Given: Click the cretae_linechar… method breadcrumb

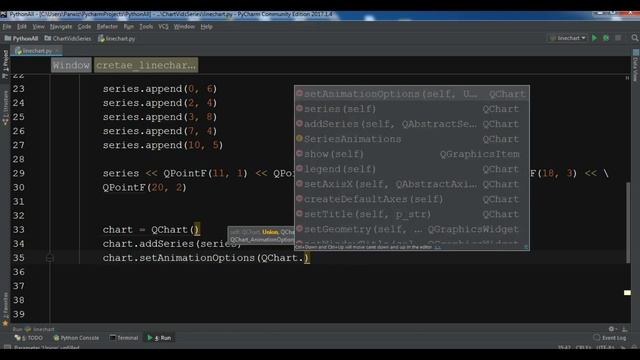Looking at the screenshot, I should pyautogui.click(x=146, y=65).
